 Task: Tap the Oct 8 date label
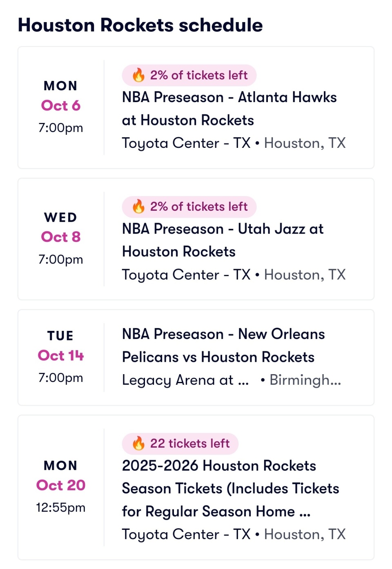tap(61, 237)
